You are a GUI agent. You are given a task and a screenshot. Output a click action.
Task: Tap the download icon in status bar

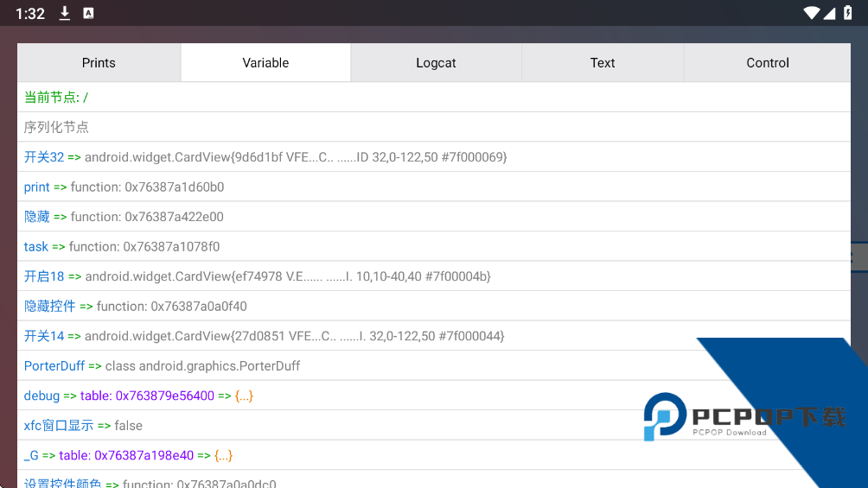coord(65,13)
